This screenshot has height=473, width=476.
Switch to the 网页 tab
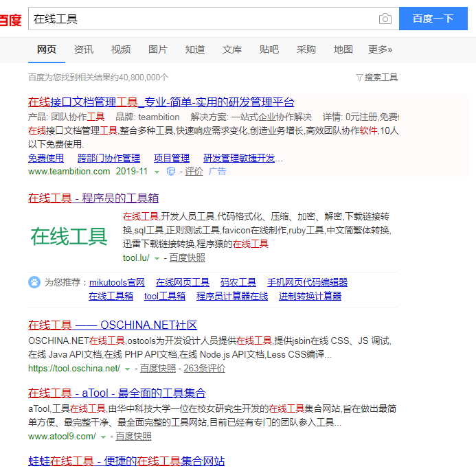click(47, 49)
